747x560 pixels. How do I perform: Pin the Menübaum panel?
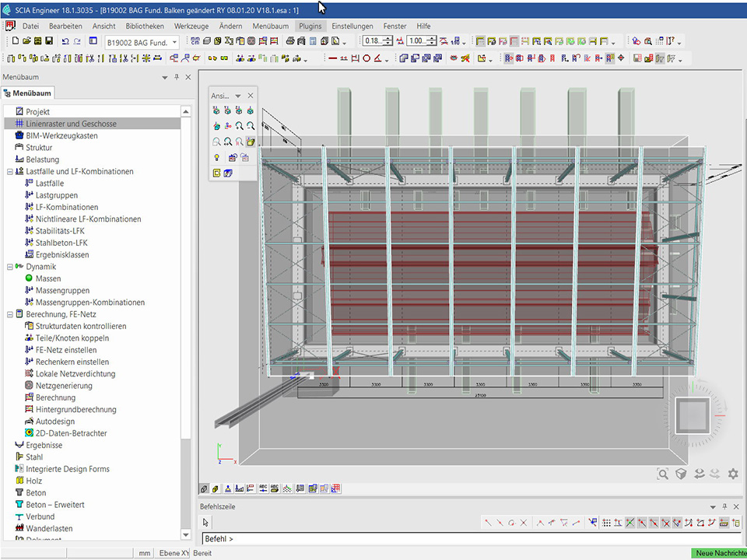click(177, 78)
